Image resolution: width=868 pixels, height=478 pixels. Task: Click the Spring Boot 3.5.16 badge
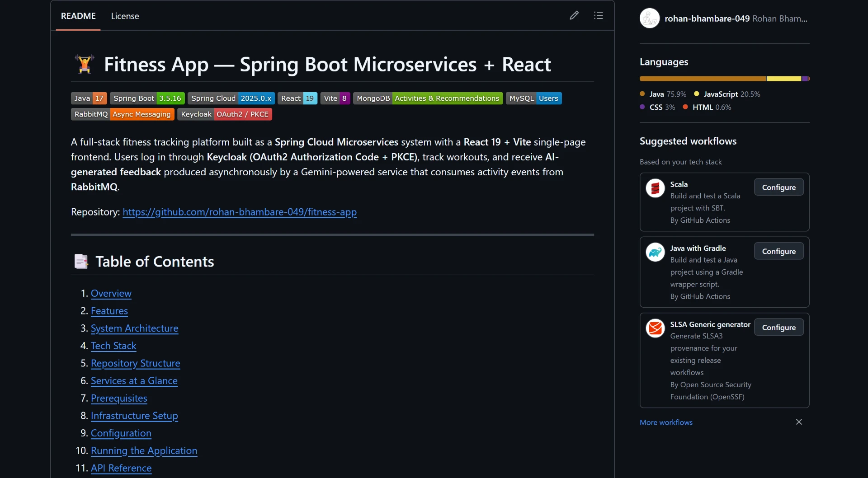click(147, 98)
